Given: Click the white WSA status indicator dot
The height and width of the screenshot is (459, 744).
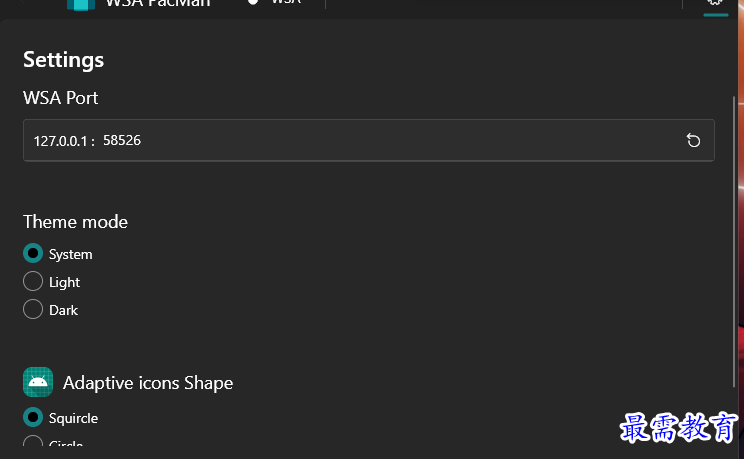Looking at the screenshot, I should click(x=253, y=2).
